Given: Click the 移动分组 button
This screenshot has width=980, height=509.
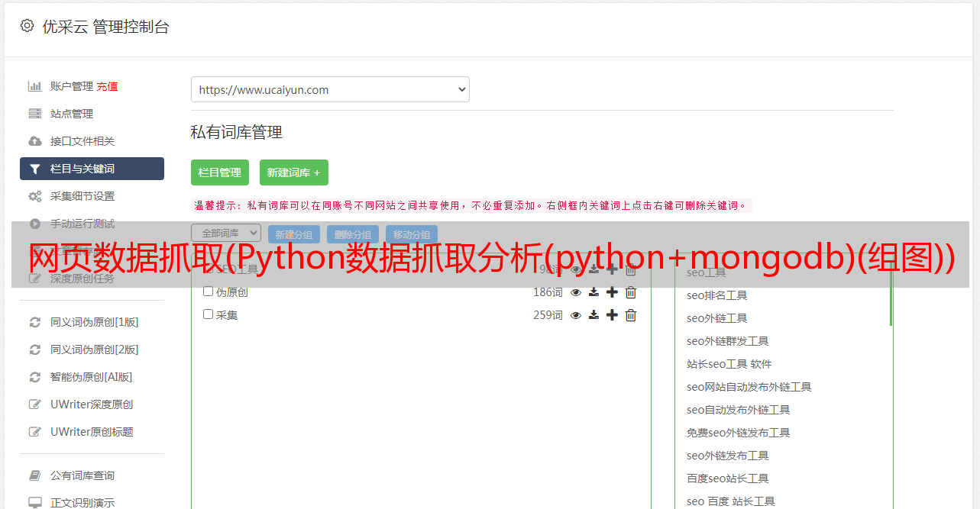Looking at the screenshot, I should pos(412,235).
